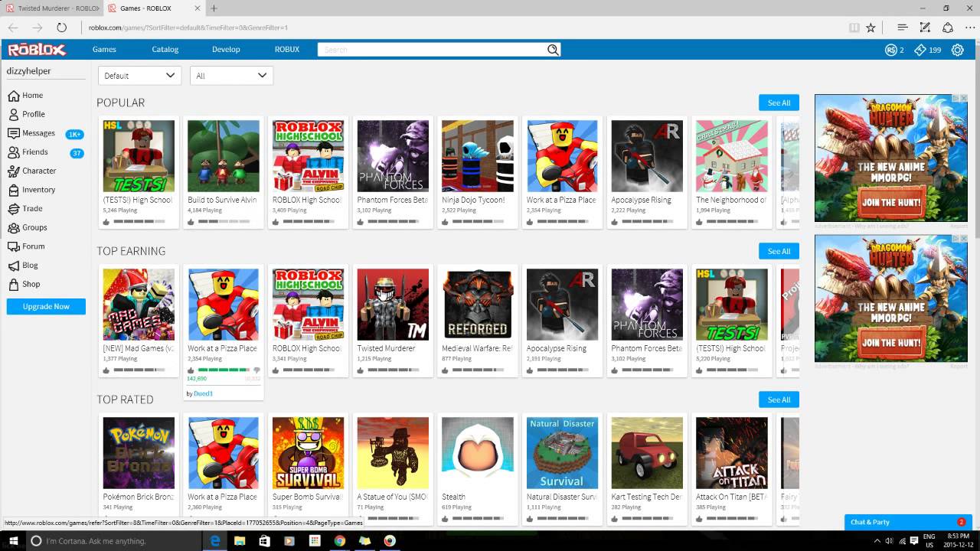The image size is (980, 551).
Task: Switch to Twisted Murderer browser tab
Action: [52, 8]
